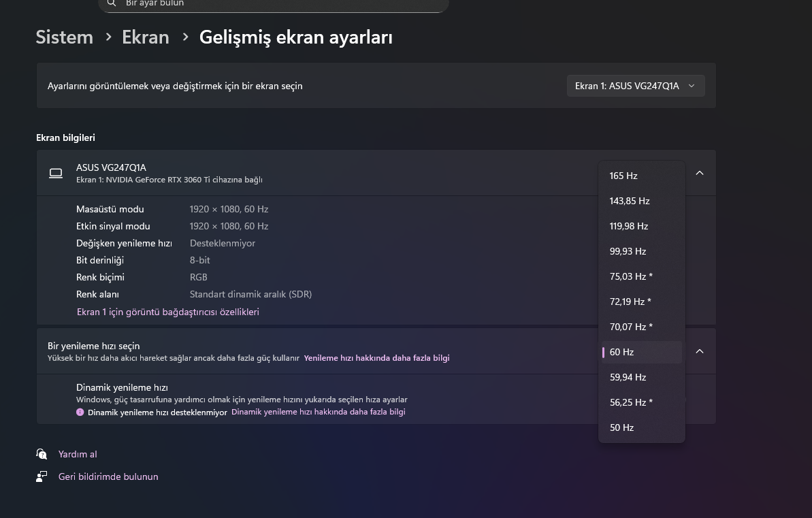Screen dimensions: 812x518
Task: Collapse the ASUS VG247Q1A display info section
Action: pos(699,173)
